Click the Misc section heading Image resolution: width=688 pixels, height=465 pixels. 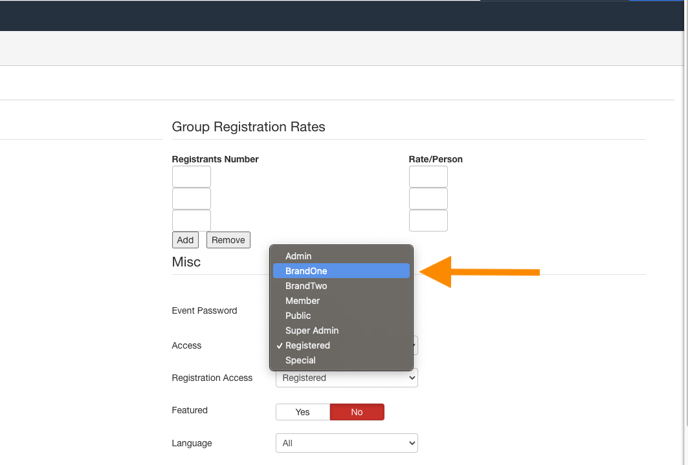pyautogui.click(x=186, y=262)
